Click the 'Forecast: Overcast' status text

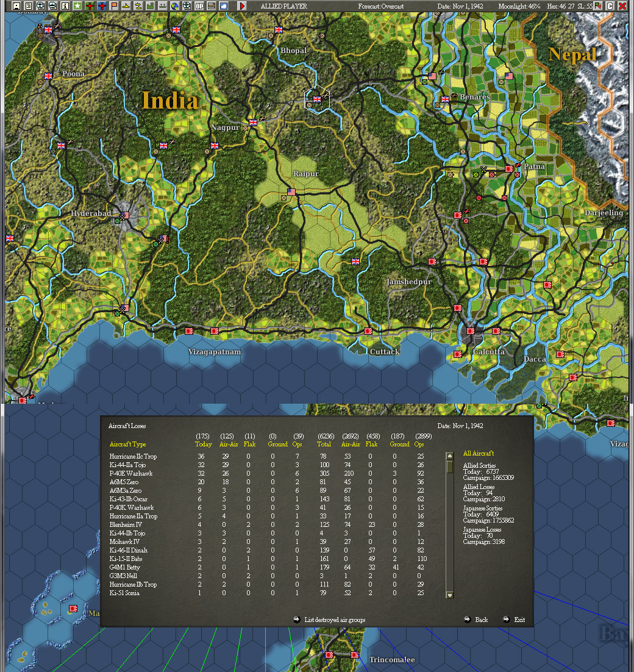coord(381,7)
